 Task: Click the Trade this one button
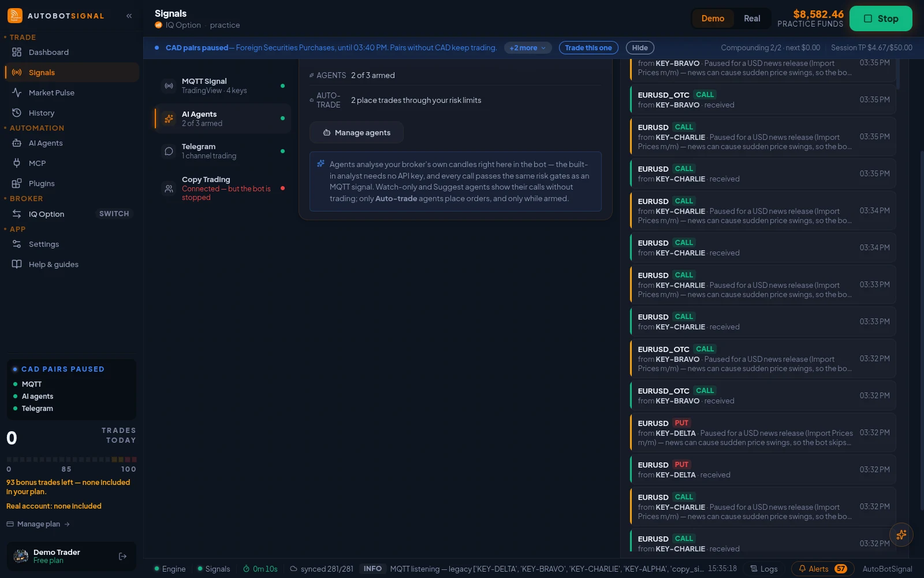coord(588,48)
